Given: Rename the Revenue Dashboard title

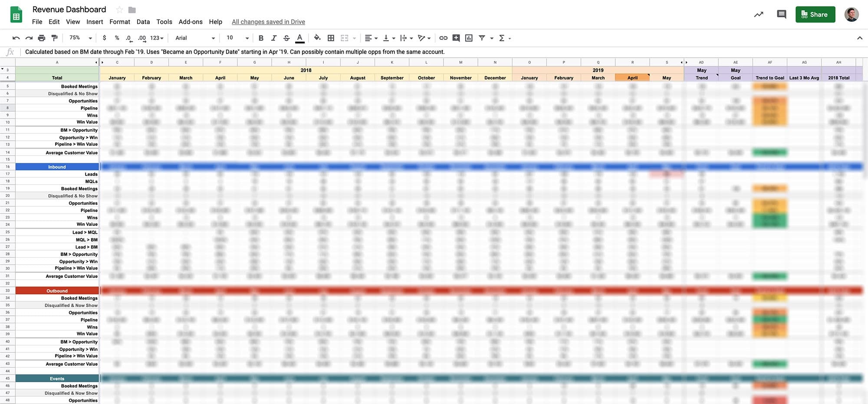Looking at the screenshot, I should click(69, 10).
